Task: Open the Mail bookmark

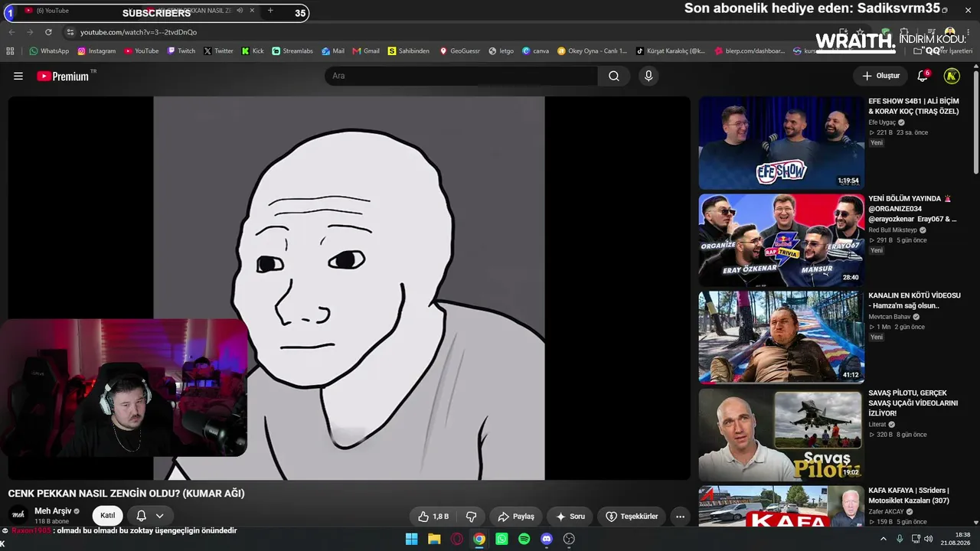Action: coord(333,51)
